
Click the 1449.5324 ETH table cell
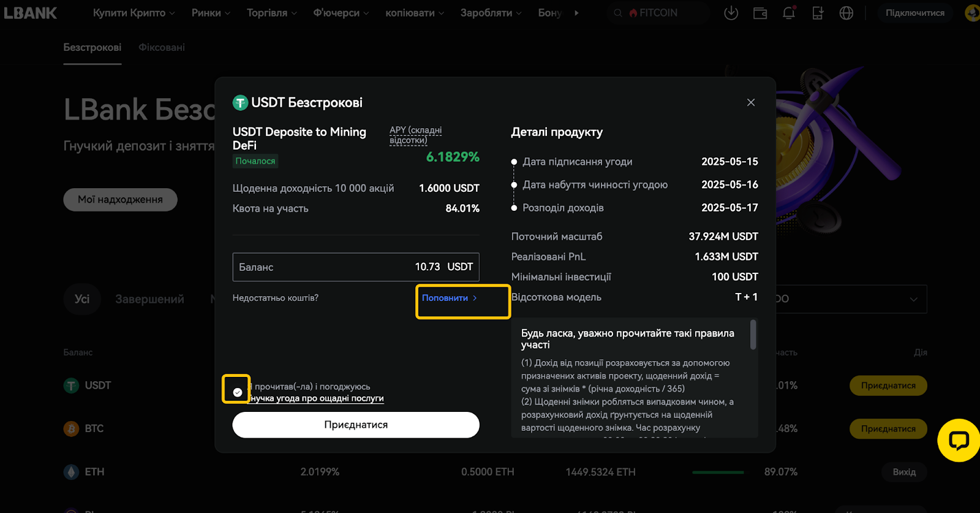[x=600, y=472]
